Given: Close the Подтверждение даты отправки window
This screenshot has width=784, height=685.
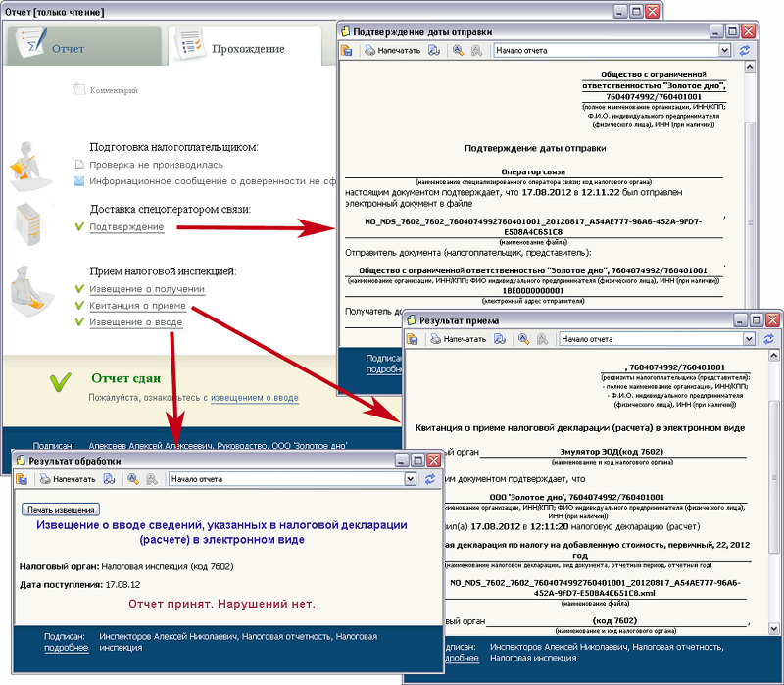Looking at the screenshot, I should 748,31.
